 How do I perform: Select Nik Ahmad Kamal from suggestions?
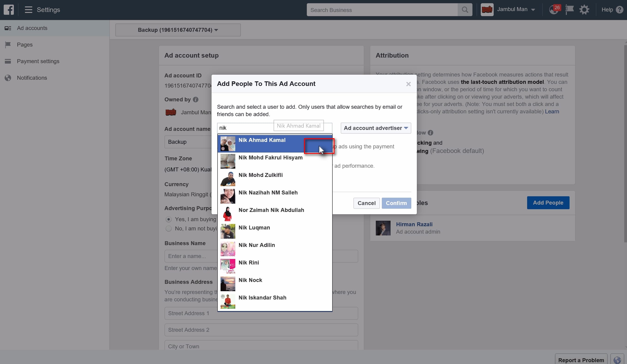[275, 143]
